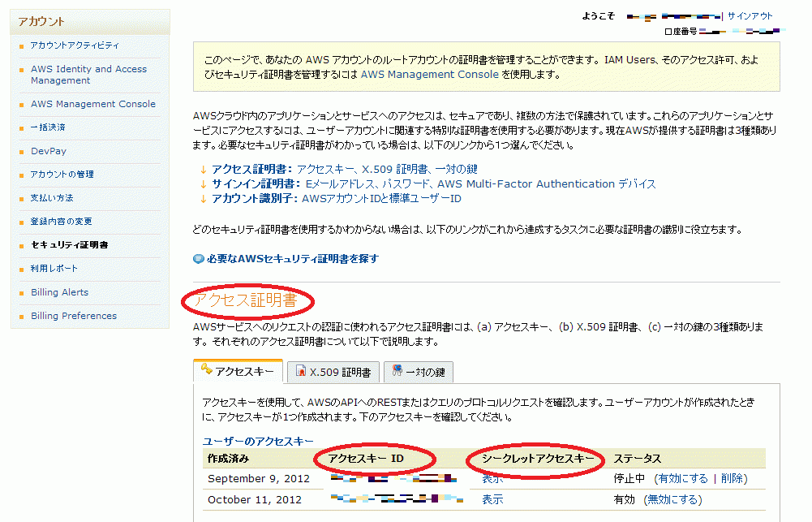Open the 支払い方法 page

[x=52, y=198]
